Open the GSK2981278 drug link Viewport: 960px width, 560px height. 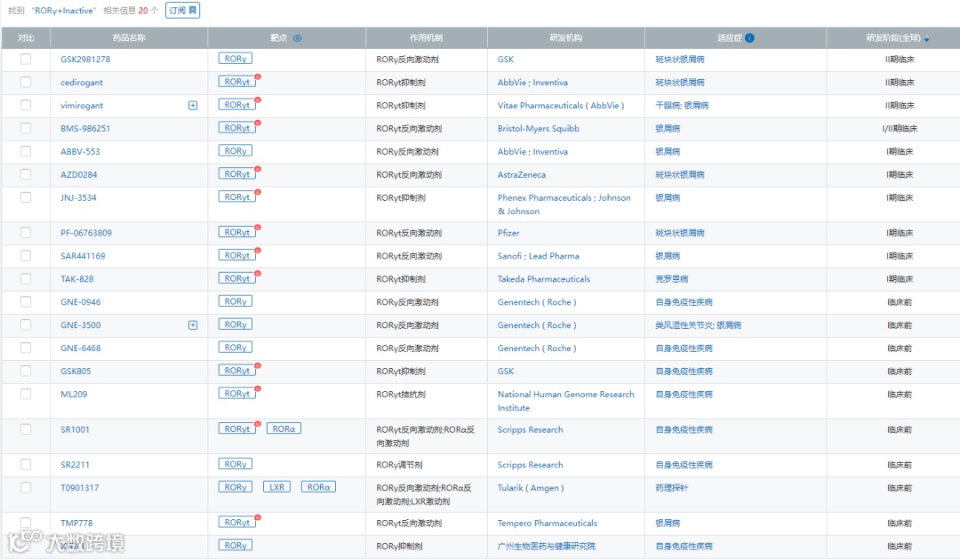(x=85, y=60)
